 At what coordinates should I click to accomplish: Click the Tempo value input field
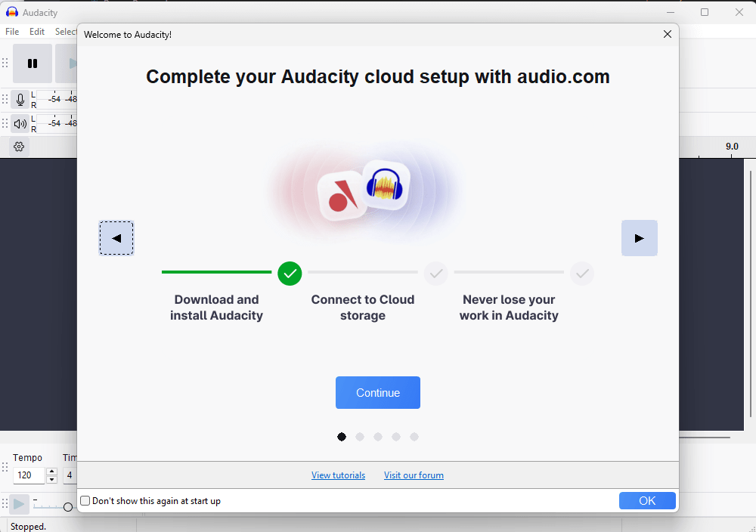(x=29, y=476)
